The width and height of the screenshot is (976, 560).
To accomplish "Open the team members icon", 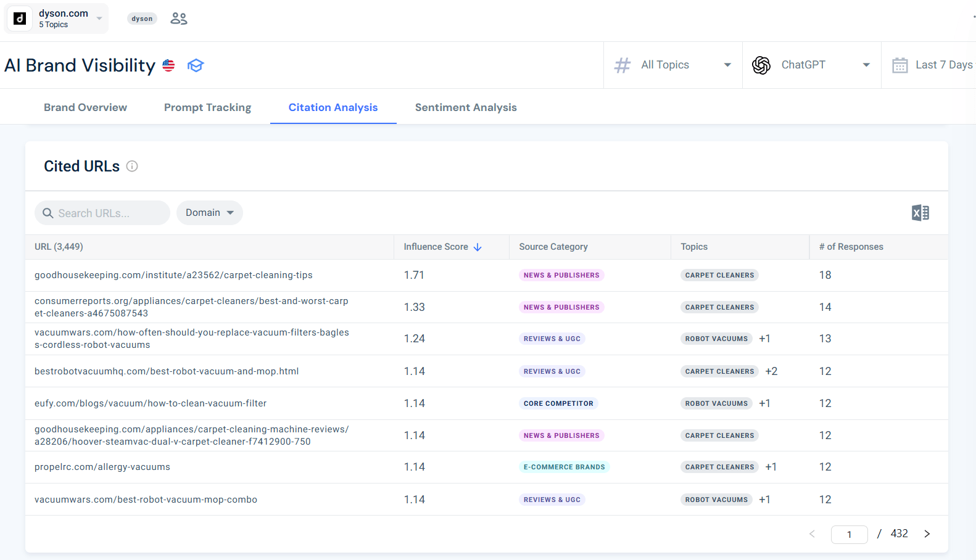I will point(179,19).
